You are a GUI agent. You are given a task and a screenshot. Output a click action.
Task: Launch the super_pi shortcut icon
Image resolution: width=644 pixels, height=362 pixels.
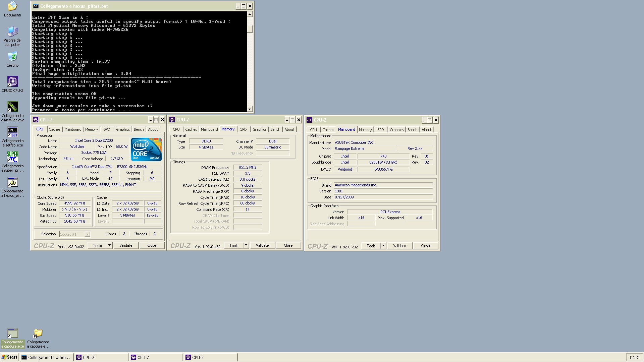(x=12, y=157)
